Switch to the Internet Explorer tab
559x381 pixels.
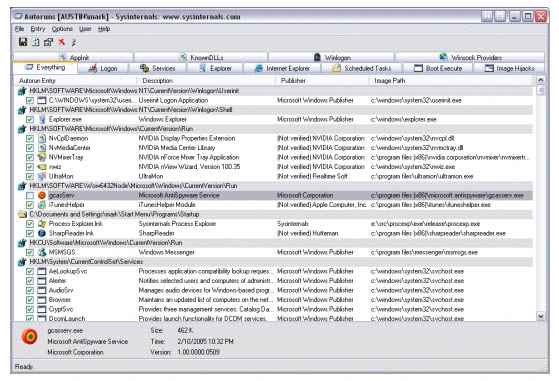(282, 68)
